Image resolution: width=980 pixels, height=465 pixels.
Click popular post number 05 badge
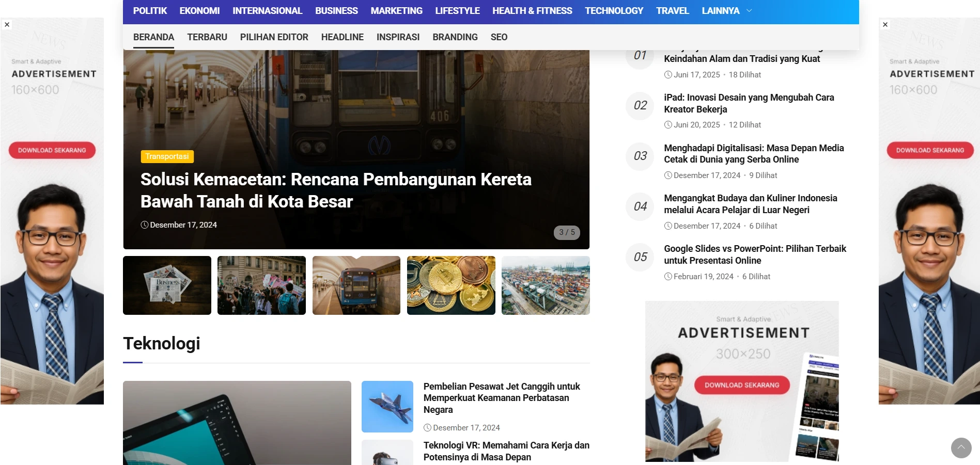pyautogui.click(x=640, y=257)
